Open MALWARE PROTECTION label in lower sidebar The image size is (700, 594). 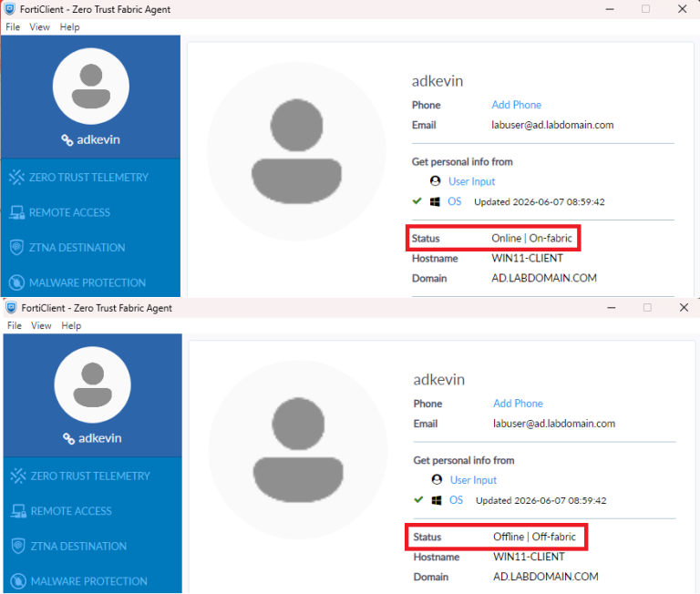(88, 581)
